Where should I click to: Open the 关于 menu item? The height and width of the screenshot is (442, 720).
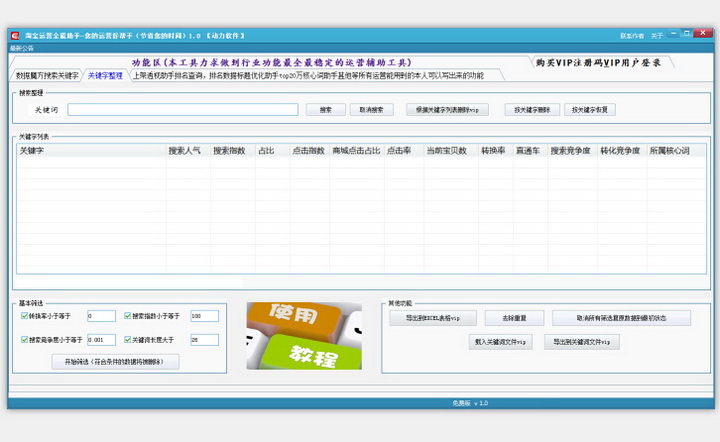coord(657,35)
